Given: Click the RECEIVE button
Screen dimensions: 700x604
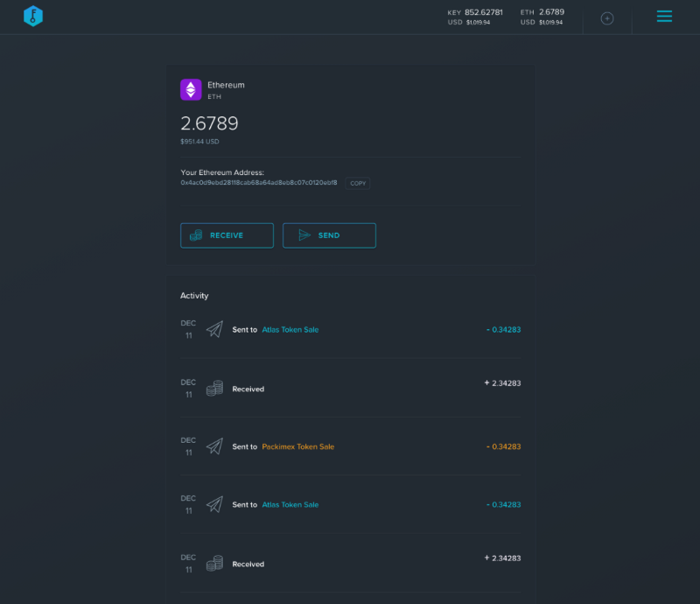Looking at the screenshot, I should coord(227,235).
